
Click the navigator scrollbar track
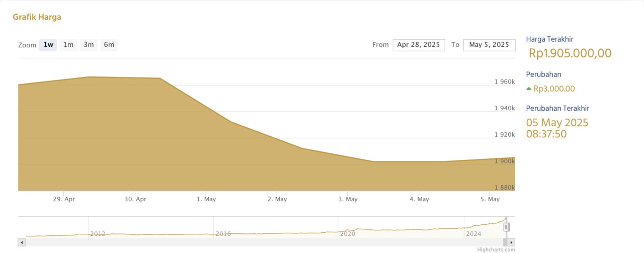pos(252,242)
